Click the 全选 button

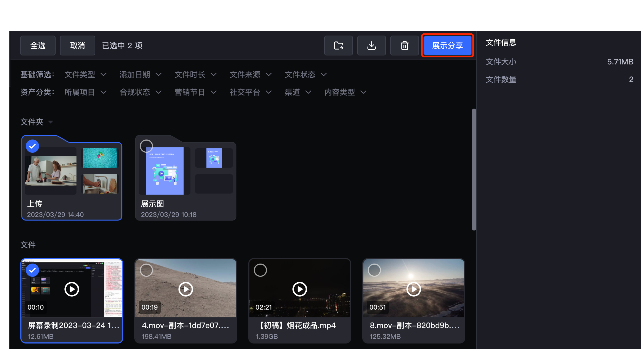(x=38, y=46)
